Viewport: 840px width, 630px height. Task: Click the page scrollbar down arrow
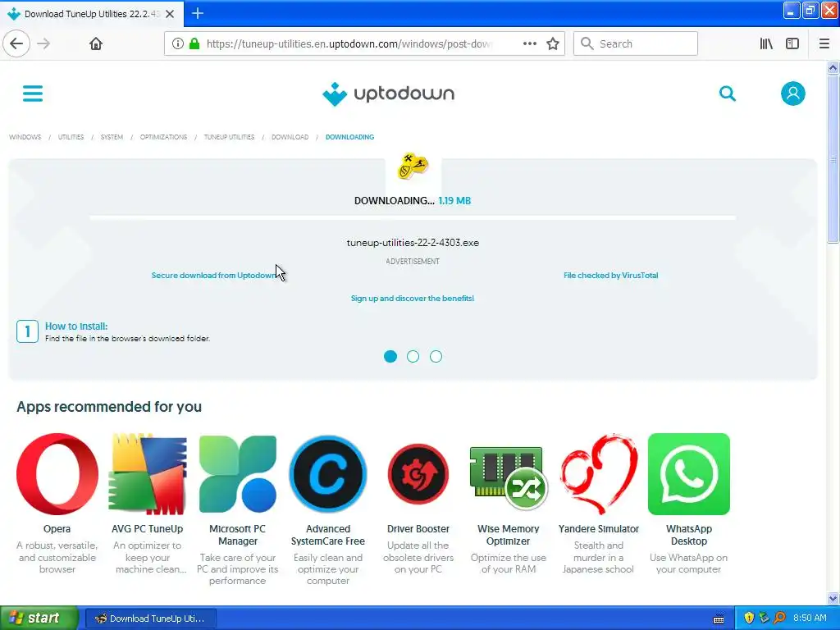(833, 598)
